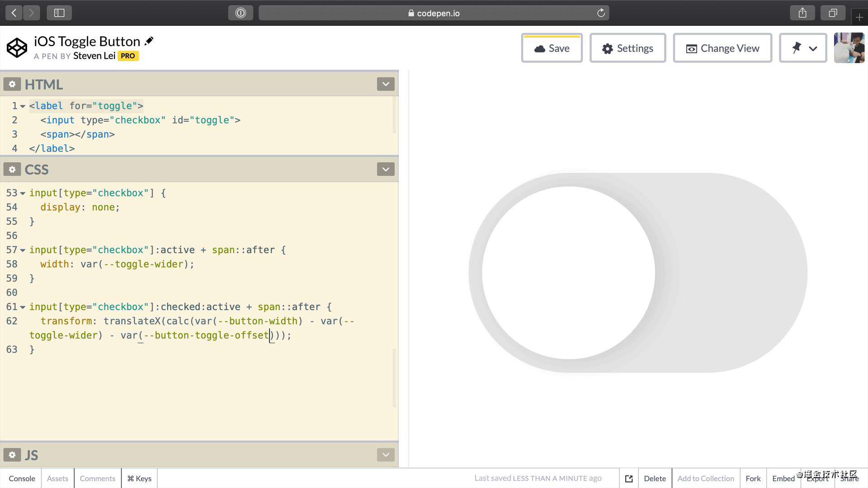Fold CSS line 61 rule block
Image resolution: width=868 pixels, height=488 pixels.
click(23, 307)
